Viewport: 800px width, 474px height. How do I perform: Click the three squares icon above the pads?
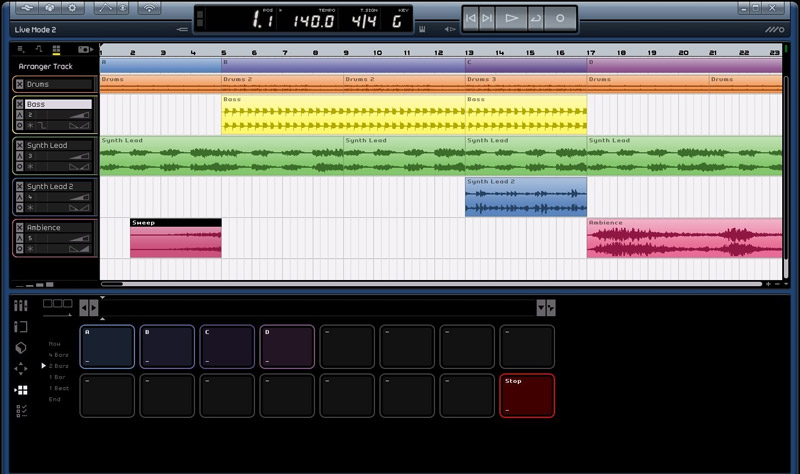coord(57,304)
